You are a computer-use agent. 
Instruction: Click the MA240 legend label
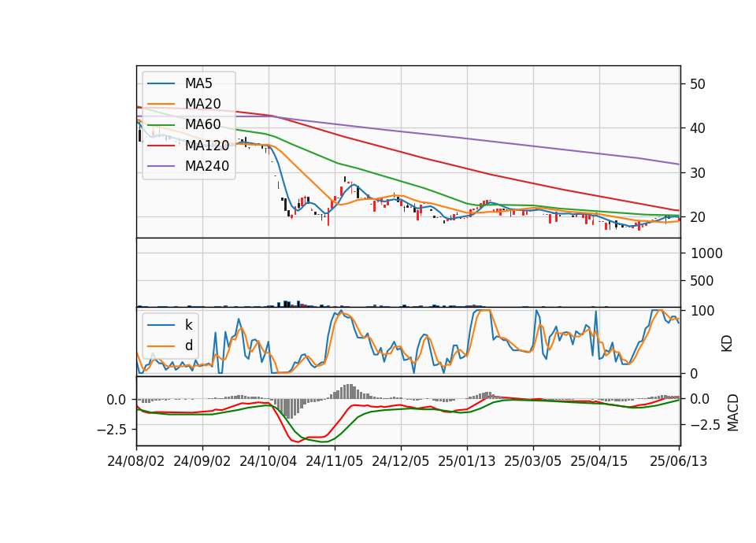point(207,166)
